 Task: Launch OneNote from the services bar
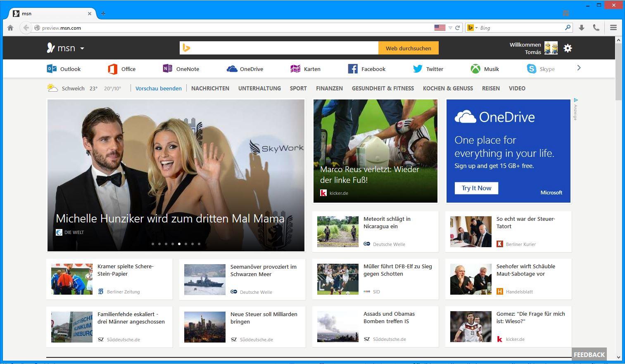[167, 69]
